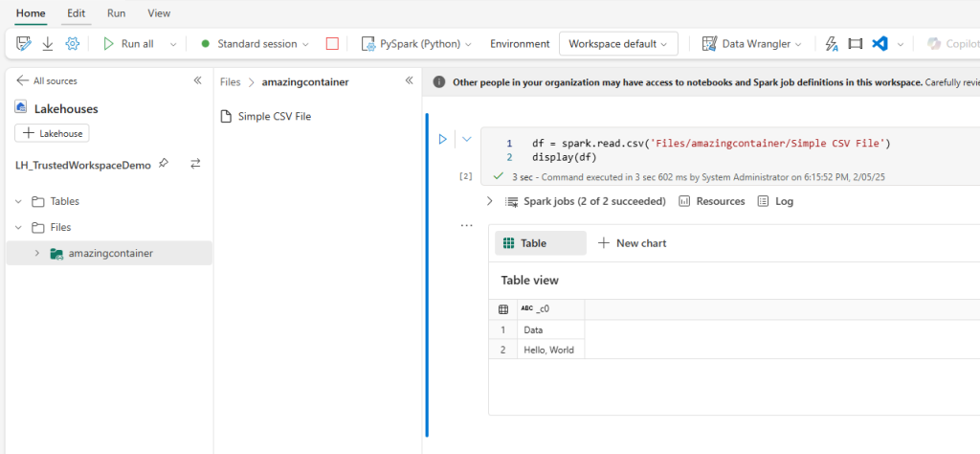The image size is (980, 454).
Task: Click the green success check mark
Action: [498, 177]
